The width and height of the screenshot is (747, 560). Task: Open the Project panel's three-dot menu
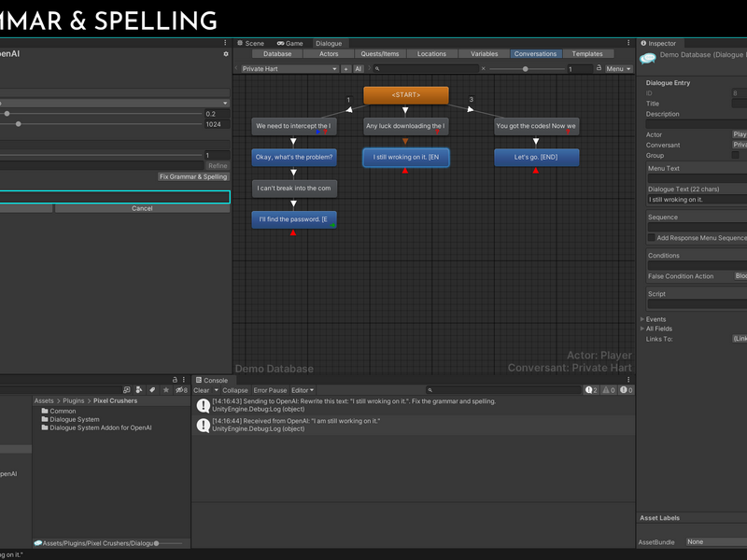[184, 380]
